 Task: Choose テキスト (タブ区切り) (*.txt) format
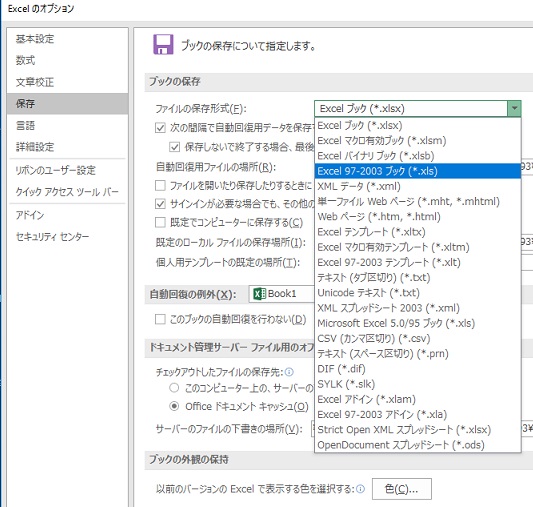pyautogui.click(x=418, y=278)
